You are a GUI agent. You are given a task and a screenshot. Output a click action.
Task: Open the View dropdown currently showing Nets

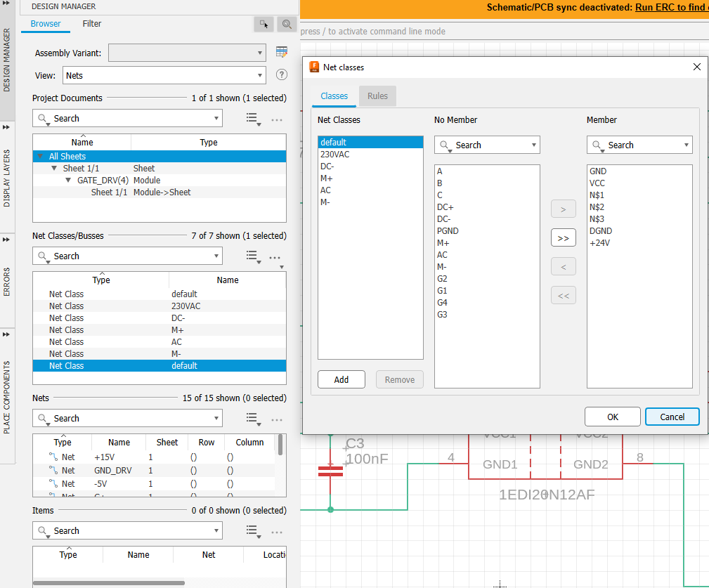pos(260,74)
